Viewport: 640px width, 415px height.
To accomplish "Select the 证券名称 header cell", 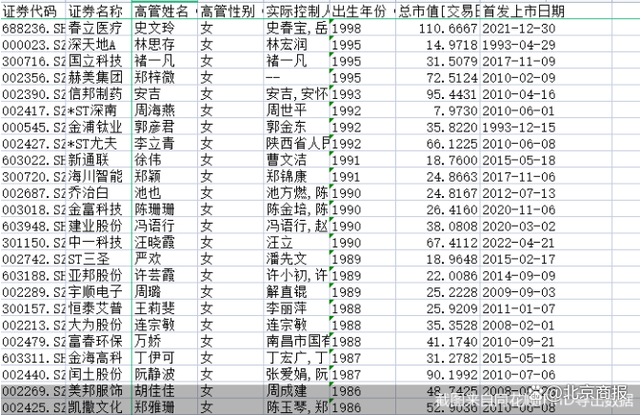I will pyautogui.click(x=98, y=11).
